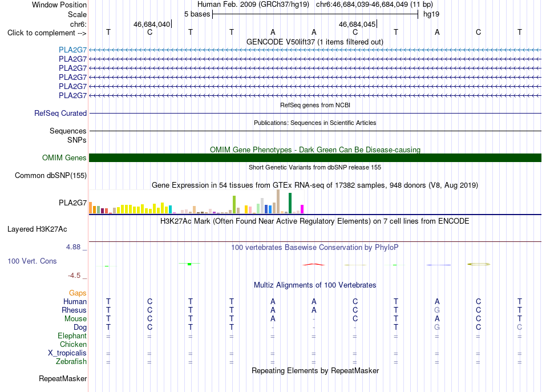Image resolution: width=542 pixels, height=392 pixels.
Task: Select the light-blue highlighted PLA2G7 transcript label
Action: coord(72,50)
